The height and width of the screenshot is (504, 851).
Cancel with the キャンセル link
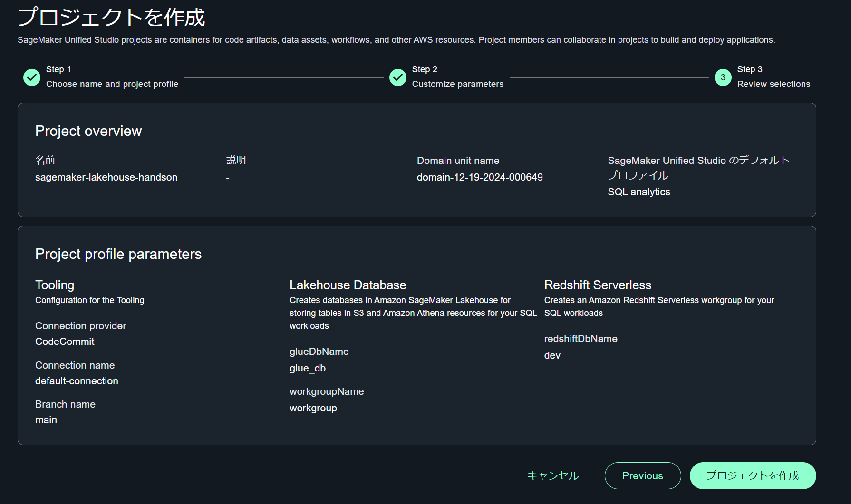(x=553, y=475)
